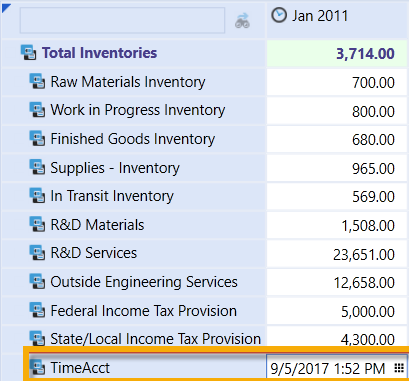Image resolution: width=409 pixels, height=381 pixels.
Task: Click the In Transit Inventory value 569.00
Action: (373, 197)
